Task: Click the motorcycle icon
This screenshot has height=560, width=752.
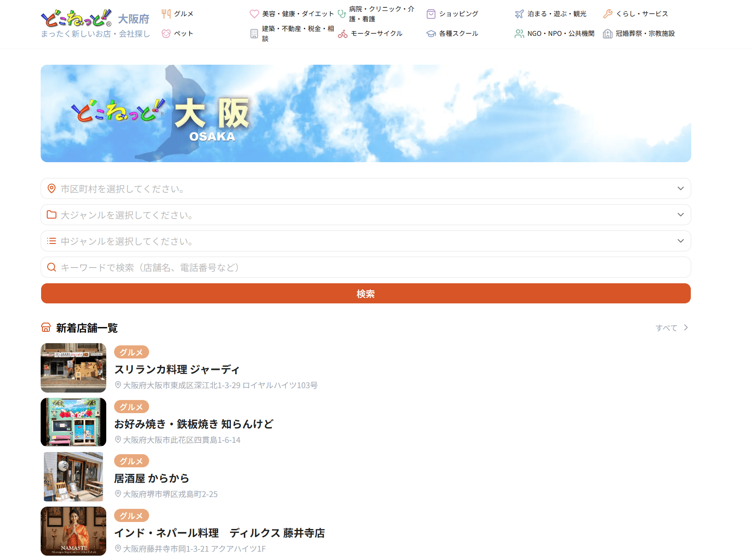Action: [343, 34]
